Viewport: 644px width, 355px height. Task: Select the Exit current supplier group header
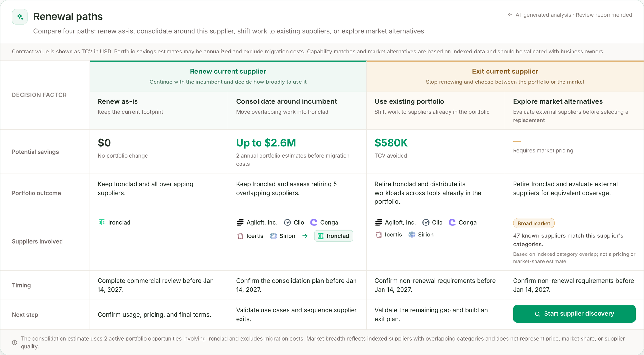coord(505,76)
